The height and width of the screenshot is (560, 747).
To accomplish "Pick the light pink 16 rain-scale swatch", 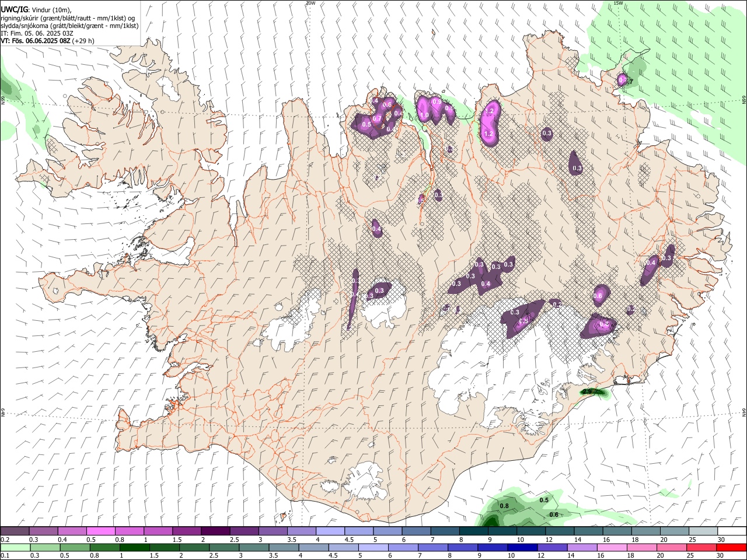I will coord(612,547).
